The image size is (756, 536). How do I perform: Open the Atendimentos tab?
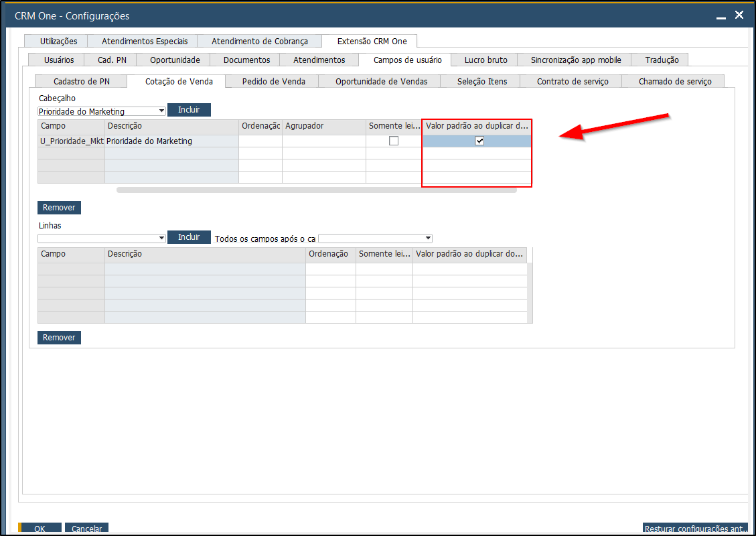pyautogui.click(x=319, y=60)
